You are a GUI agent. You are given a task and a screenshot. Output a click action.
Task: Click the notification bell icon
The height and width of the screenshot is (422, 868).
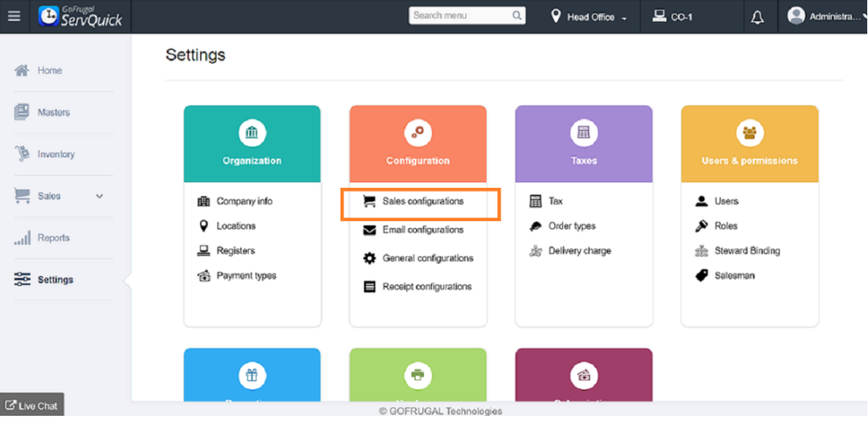click(758, 17)
